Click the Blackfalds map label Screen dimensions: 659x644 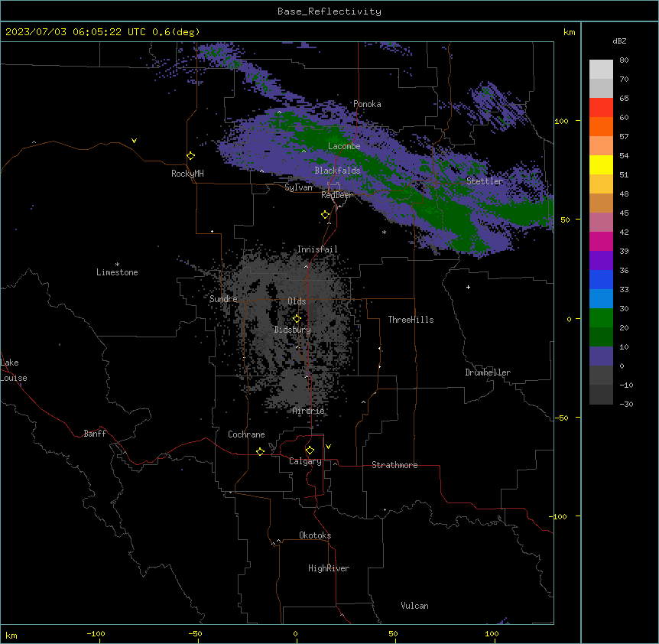(337, 171)
